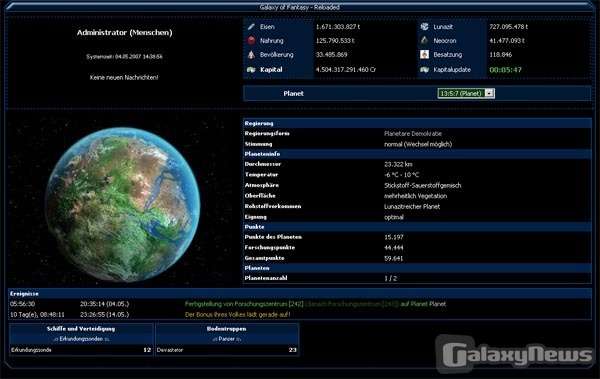Click the Besatzung value 118.846
Viewport: 600px width, 379px height.
(x=501, y=55)
